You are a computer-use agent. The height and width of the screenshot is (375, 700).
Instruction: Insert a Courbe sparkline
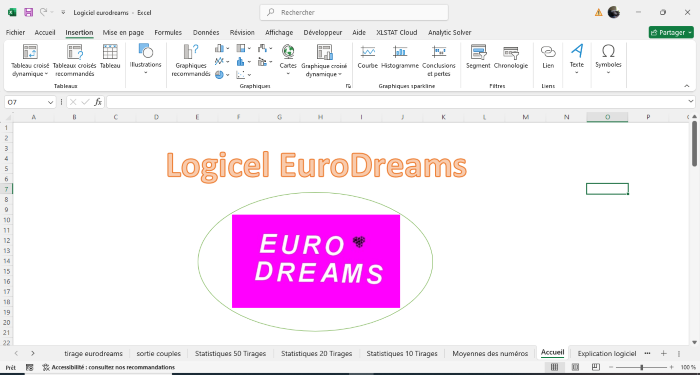pyautogui.click(x=368, y=57)
